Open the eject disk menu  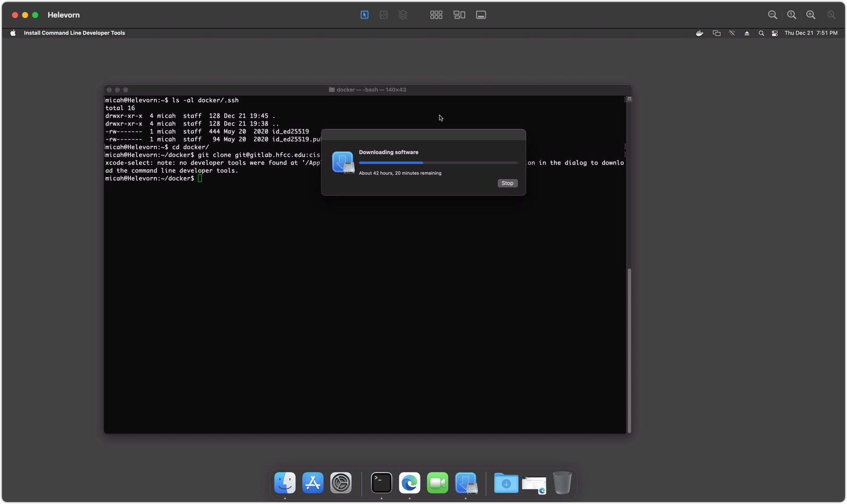747,33
